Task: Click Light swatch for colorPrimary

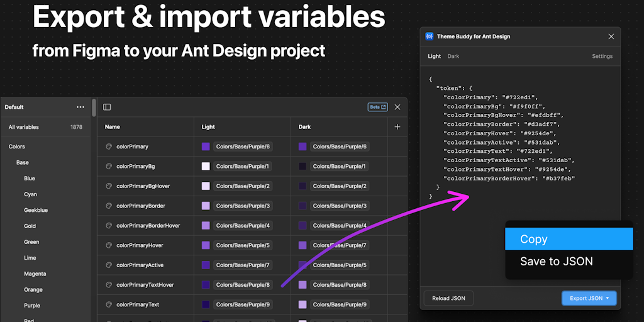Action: click(206, 147)
